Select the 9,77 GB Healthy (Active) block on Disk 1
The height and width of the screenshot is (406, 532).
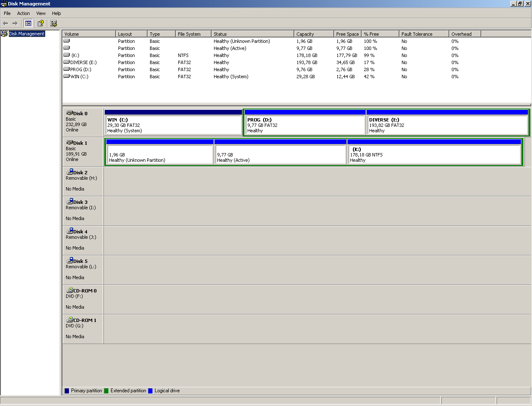(281, 152)
